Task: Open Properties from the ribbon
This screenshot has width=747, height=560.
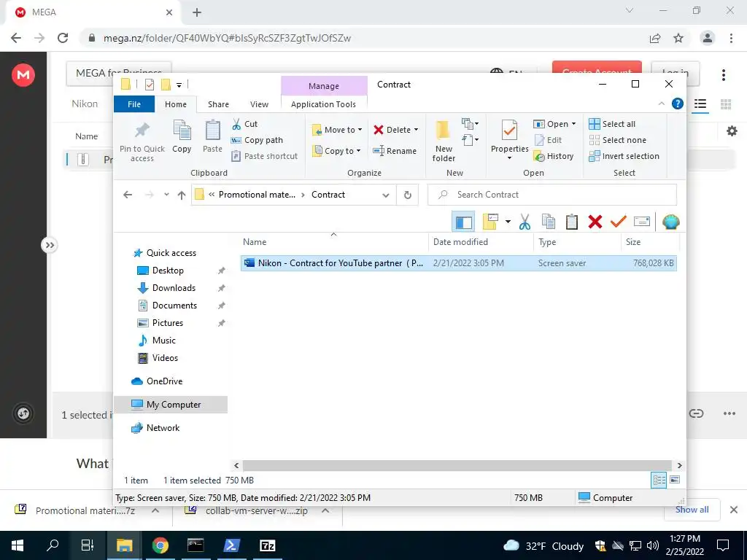Action: pyautogui.click(x=509, y=138)
